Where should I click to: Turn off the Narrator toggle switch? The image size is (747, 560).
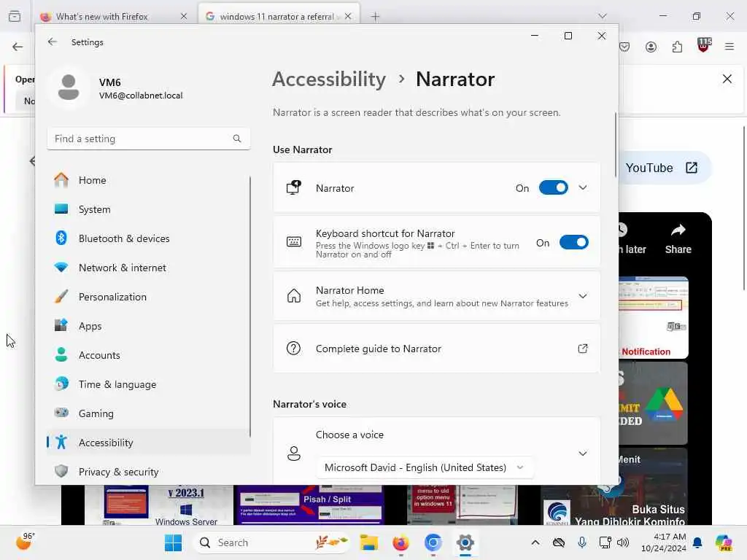tap(553, 187)
